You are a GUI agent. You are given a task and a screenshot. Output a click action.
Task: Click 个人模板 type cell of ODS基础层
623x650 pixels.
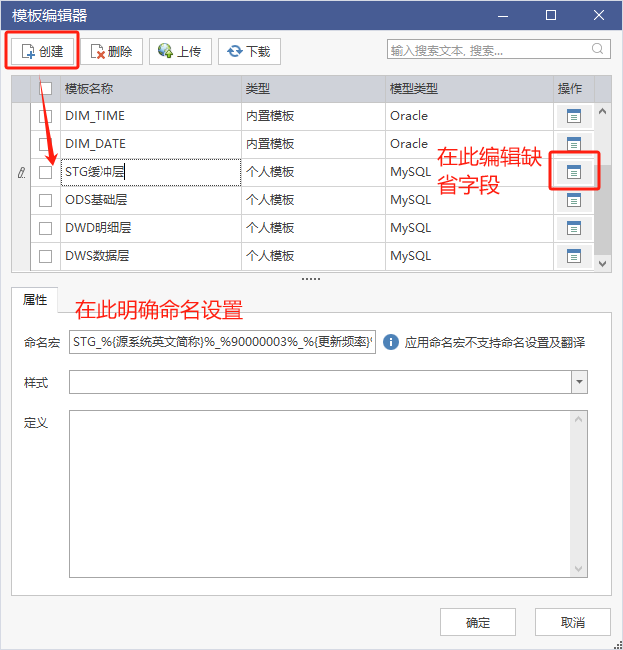[x=313, y=200]
